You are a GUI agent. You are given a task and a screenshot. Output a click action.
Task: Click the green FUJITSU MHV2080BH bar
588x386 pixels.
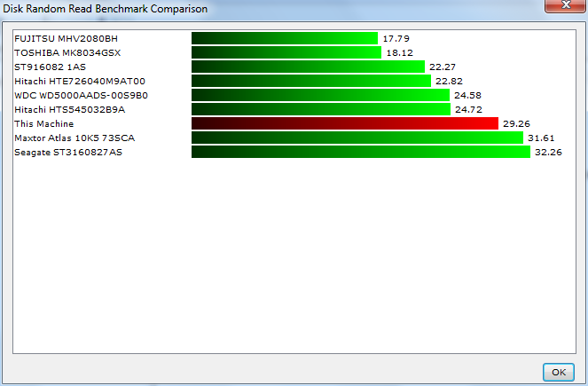click(x=285, y=38)
